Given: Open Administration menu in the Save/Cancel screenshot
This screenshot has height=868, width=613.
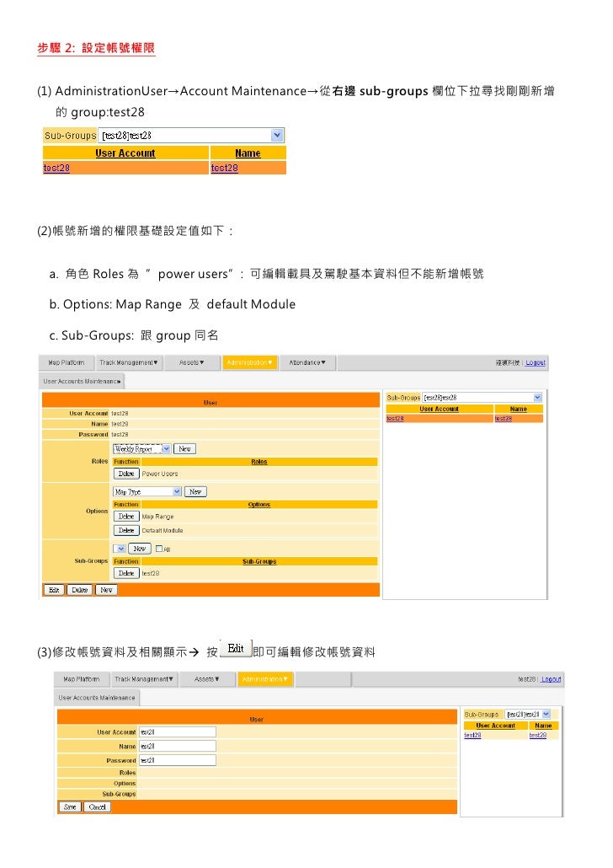Looking at the screenshot, I should (x=265, y=679).
